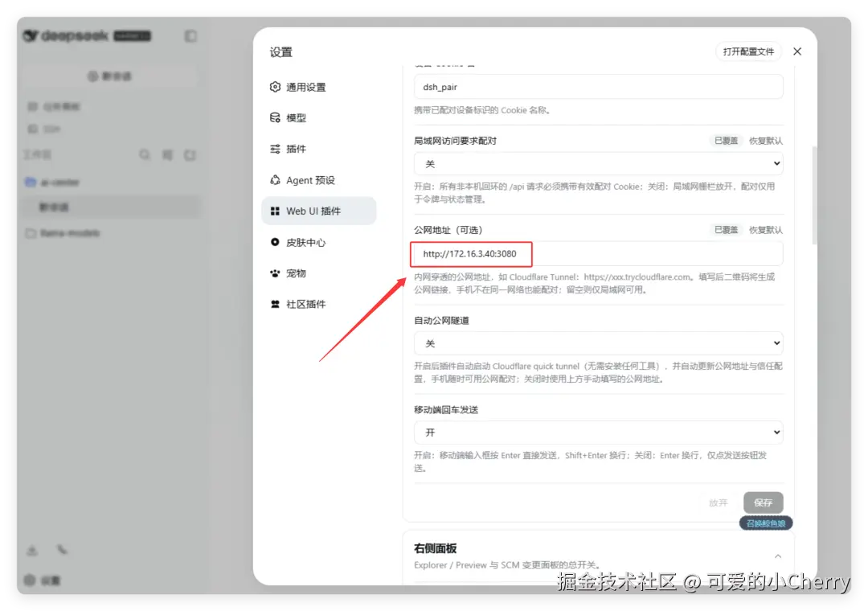This screenshot has height=611, width=868.
Task: Click the upload icon at sidebar bottom
Action: coord(32,550)
